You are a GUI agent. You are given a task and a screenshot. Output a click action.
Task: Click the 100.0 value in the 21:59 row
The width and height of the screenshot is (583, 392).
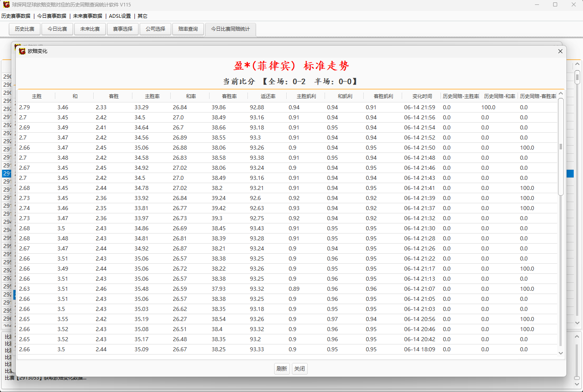pos(489,107)
